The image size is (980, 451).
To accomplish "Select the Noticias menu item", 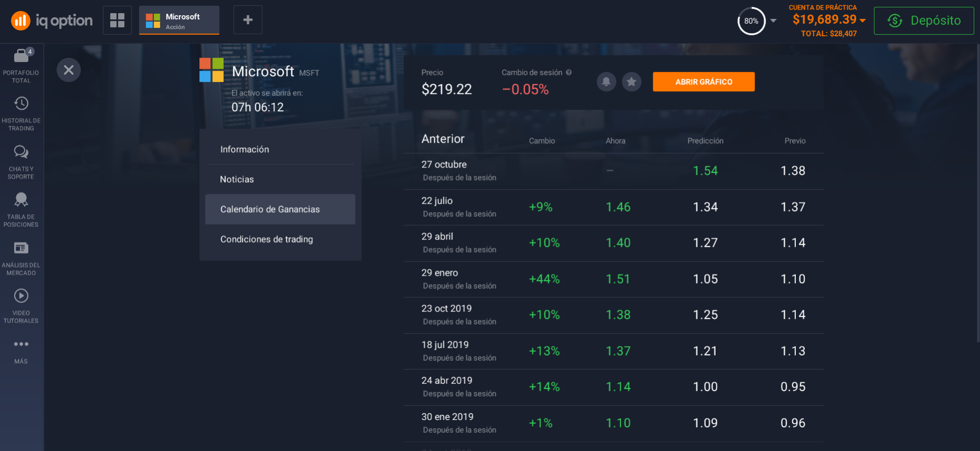I will pos(280,180).
